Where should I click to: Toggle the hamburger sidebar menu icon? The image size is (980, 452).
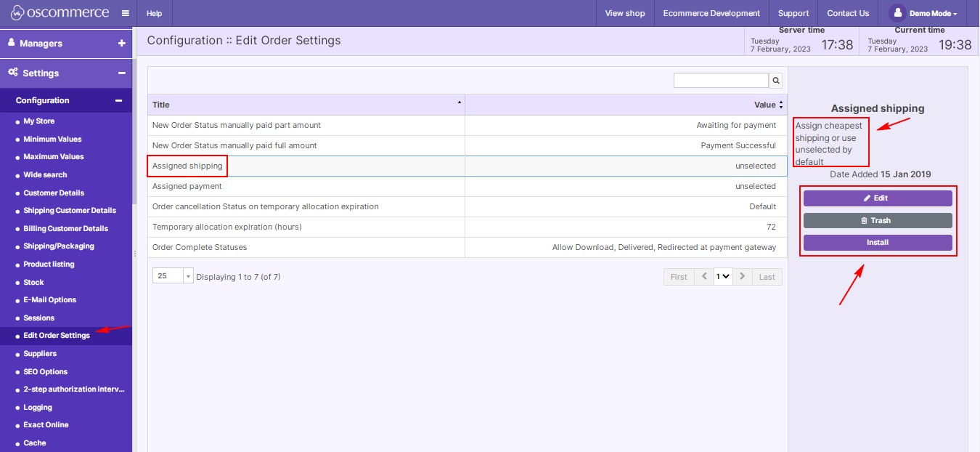[125, 13]
